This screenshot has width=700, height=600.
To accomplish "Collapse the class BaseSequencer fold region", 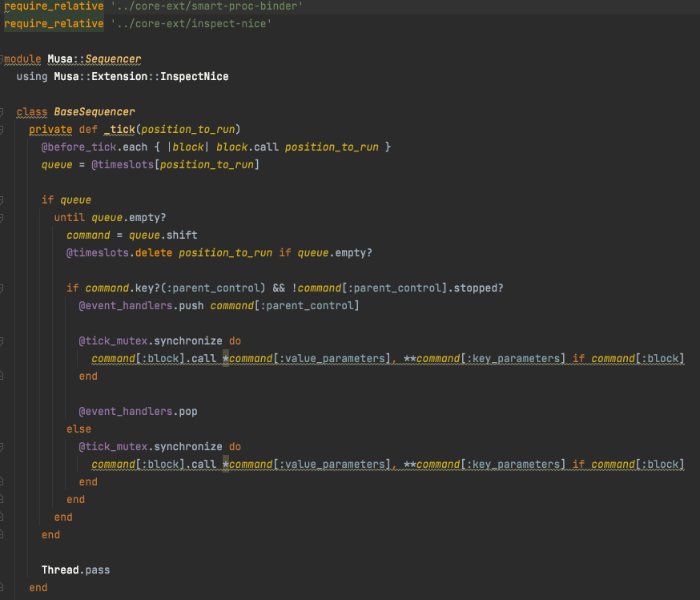I will pos(4,111).
